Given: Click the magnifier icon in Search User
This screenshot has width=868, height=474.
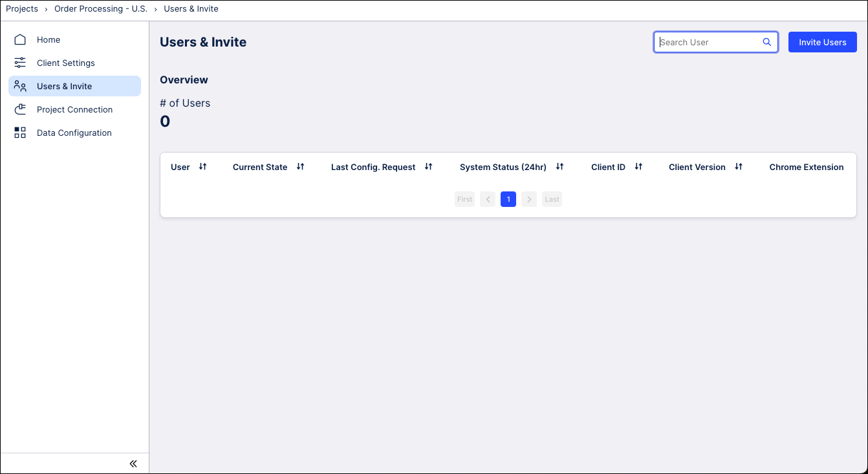Looking at the screenshot, I should [x=767, y=42].
